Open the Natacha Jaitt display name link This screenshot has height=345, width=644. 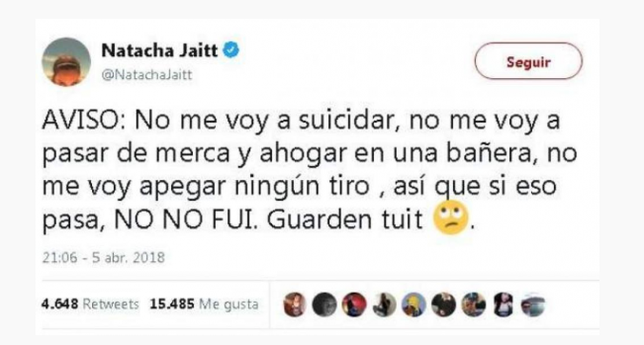coord(160,52)
